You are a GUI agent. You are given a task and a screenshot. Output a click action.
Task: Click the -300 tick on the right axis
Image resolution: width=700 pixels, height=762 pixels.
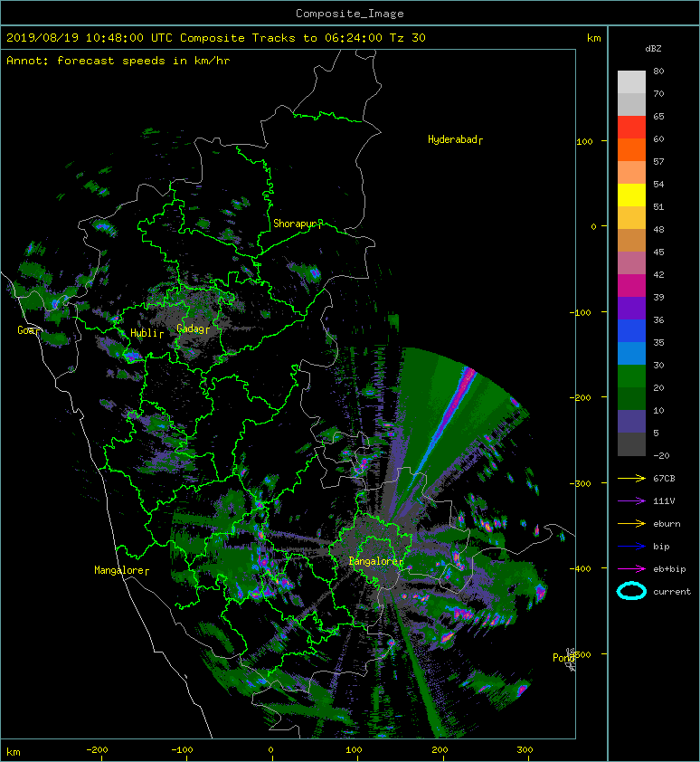[x=581, y=484]
